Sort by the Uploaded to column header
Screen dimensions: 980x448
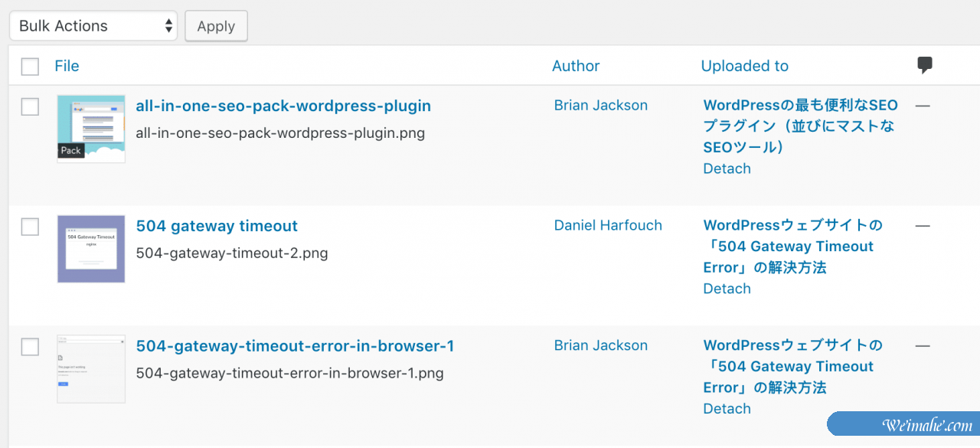tap(744, 66)
